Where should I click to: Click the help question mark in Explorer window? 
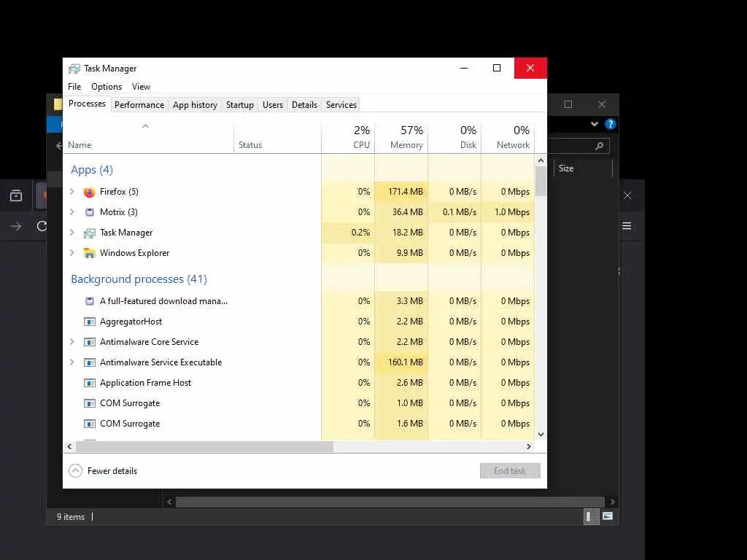(x=611, y=124)
